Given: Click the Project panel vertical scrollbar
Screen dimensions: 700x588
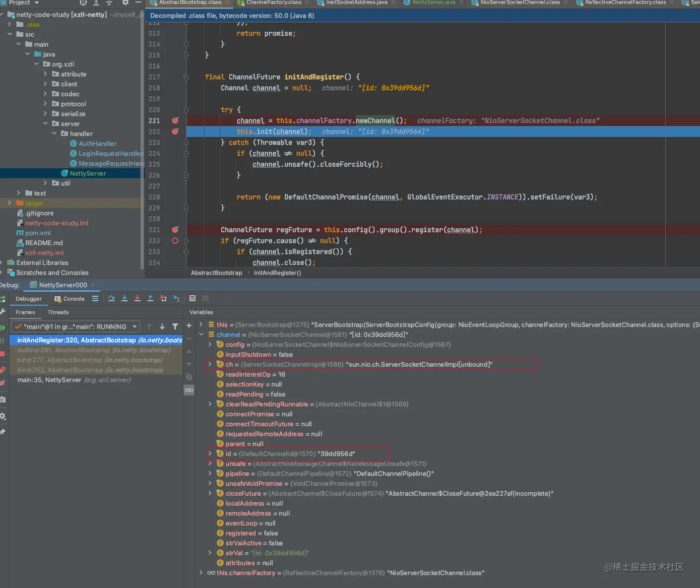Looking at the screenshot, I should (x=142, y=139).
